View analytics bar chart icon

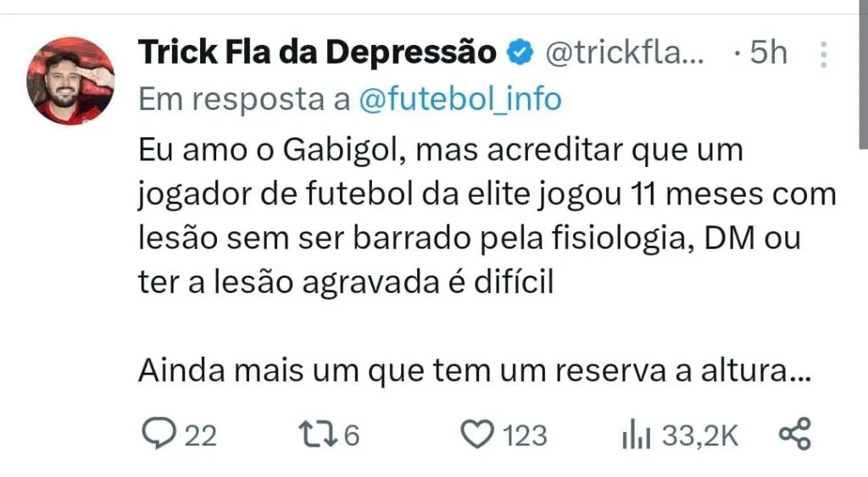tap(636, 435)
